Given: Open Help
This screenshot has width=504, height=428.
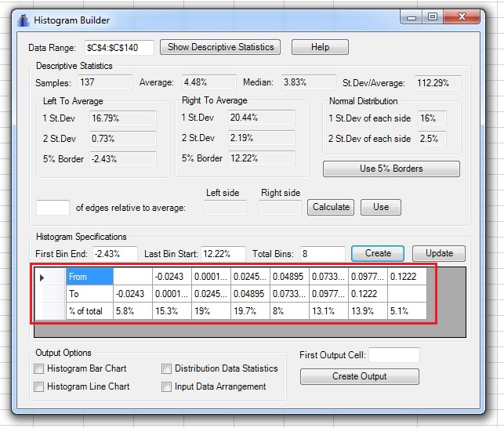Looking at the screenshot, I should pos(320,47).
